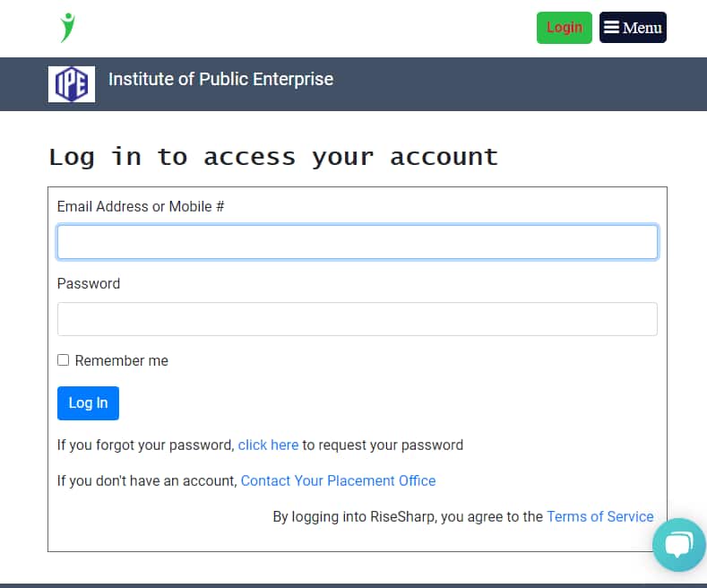Click the green Login button in header
This screenshot has height=588, width=707.
point(564,28)
